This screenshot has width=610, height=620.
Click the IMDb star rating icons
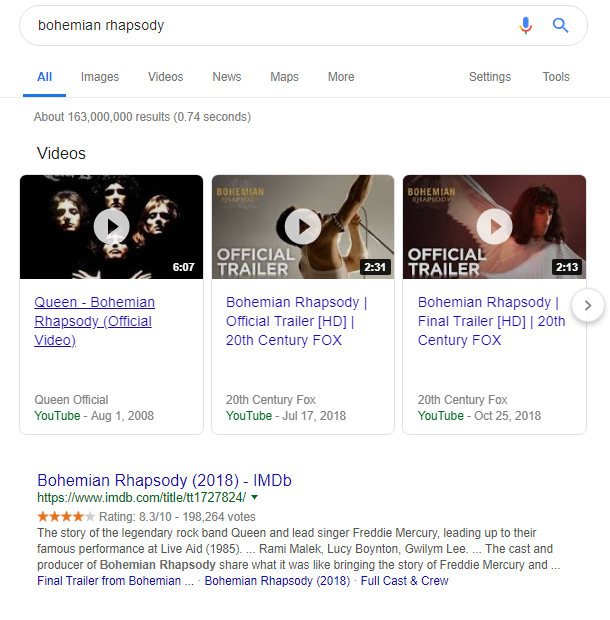coord(66,517)
